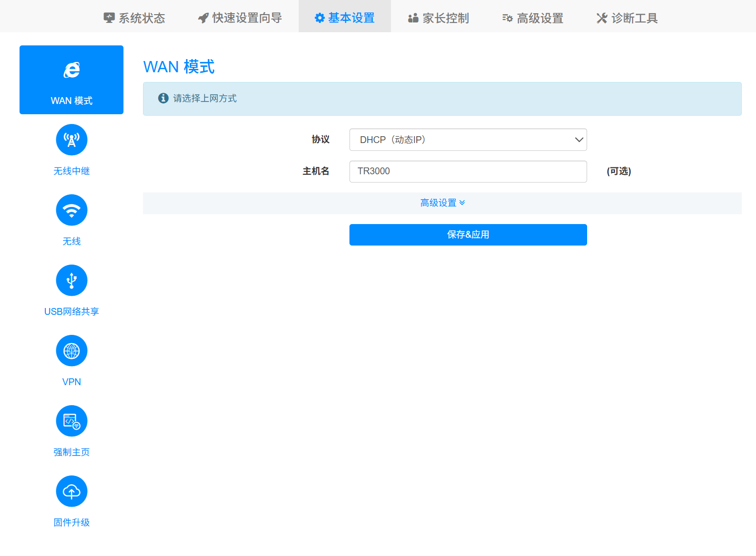Screen dimensions: 756x556
Task: Select the 无线中继 wireless repeater icon
Action: point(71,140)
